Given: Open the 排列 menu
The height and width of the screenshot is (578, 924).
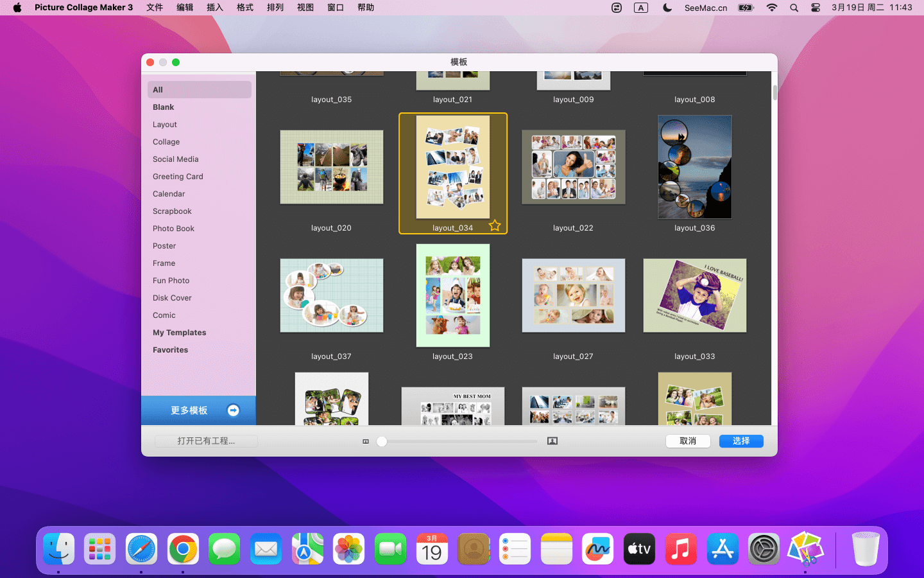Looking at the screenshot, I should coord(275,8).
